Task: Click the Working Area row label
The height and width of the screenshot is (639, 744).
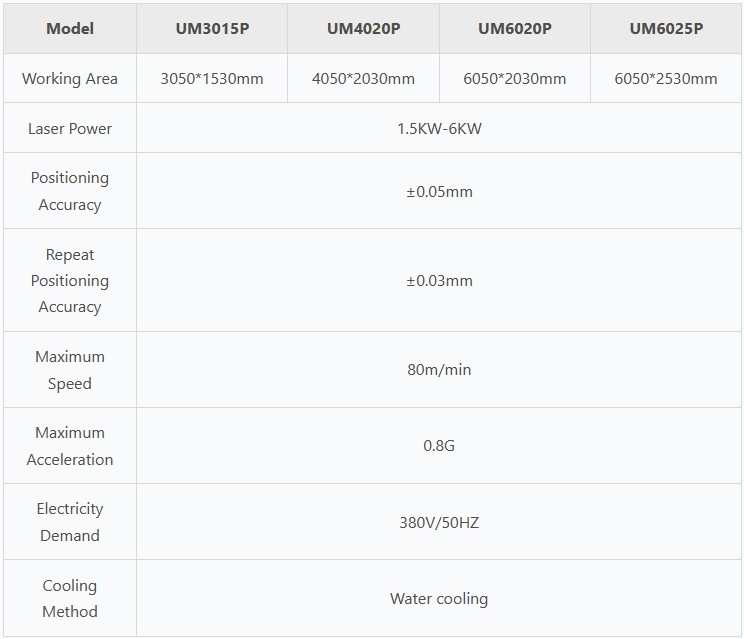Action: click(70, 78)
